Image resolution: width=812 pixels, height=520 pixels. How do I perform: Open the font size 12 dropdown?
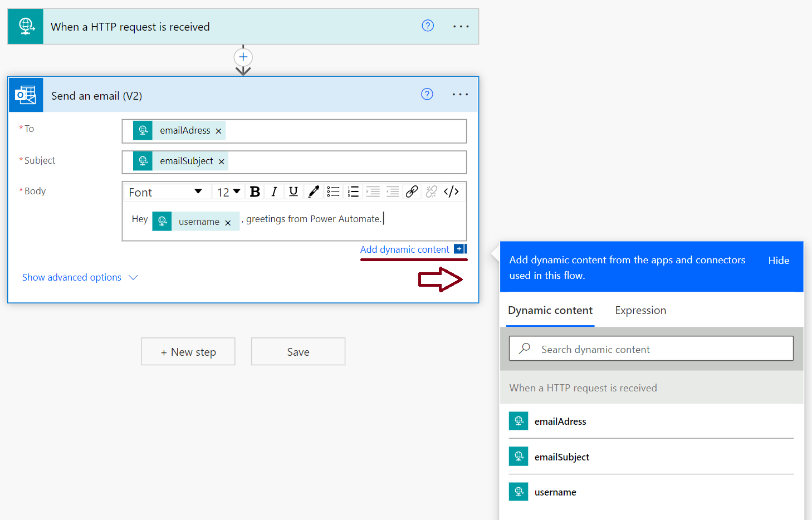[229, 192]
